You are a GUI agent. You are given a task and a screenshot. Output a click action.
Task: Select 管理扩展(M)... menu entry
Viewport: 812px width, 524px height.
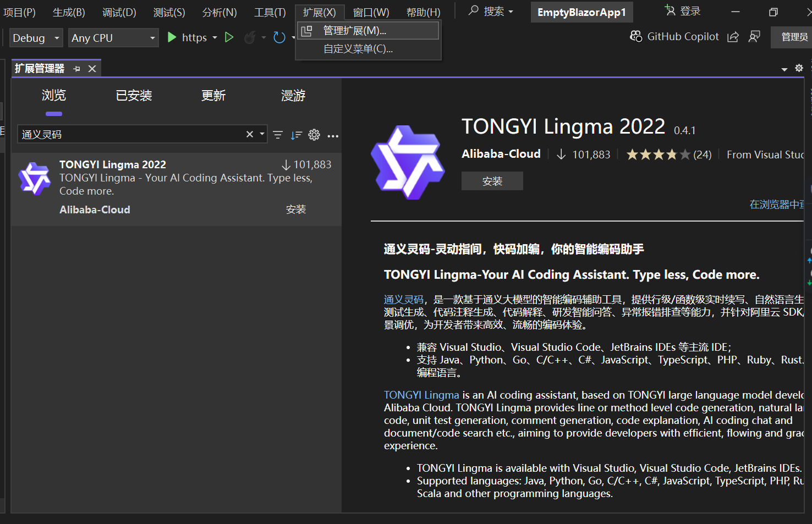click(368, 31)
